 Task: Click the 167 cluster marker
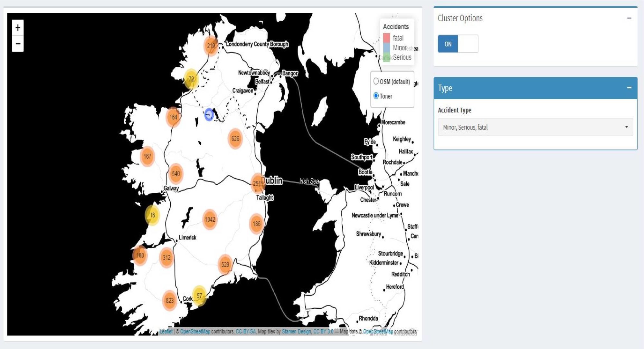(147, 156)
